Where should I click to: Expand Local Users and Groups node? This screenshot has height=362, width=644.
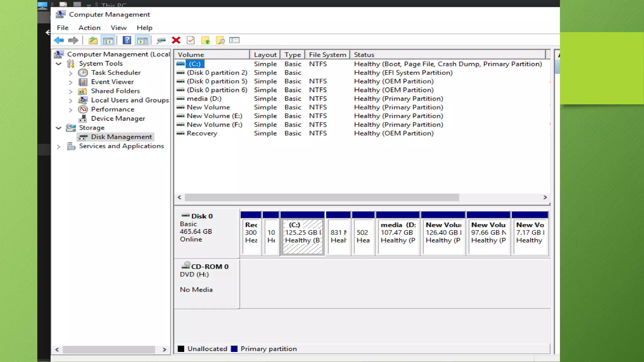click(x=70, y=101)
